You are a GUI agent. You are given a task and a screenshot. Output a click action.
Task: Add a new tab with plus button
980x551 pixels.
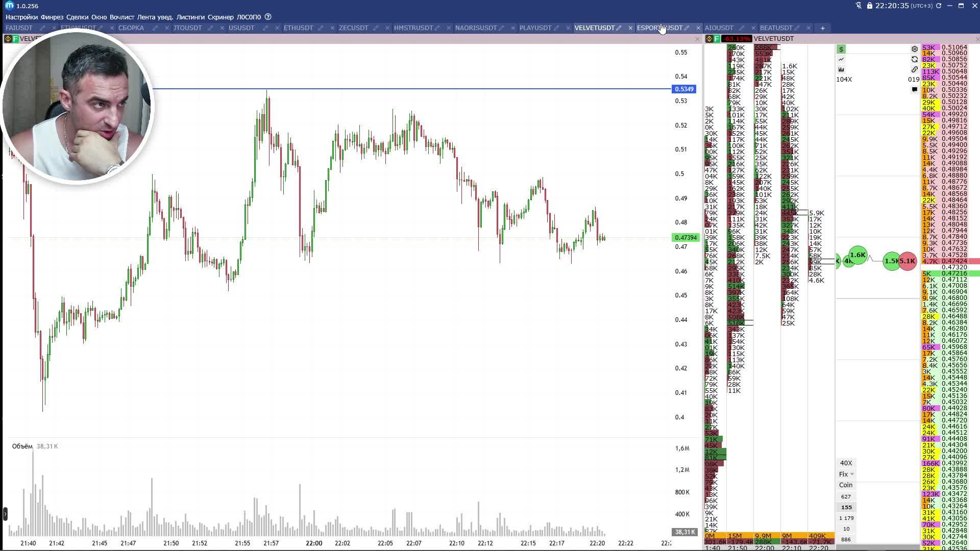coord(822,28)
